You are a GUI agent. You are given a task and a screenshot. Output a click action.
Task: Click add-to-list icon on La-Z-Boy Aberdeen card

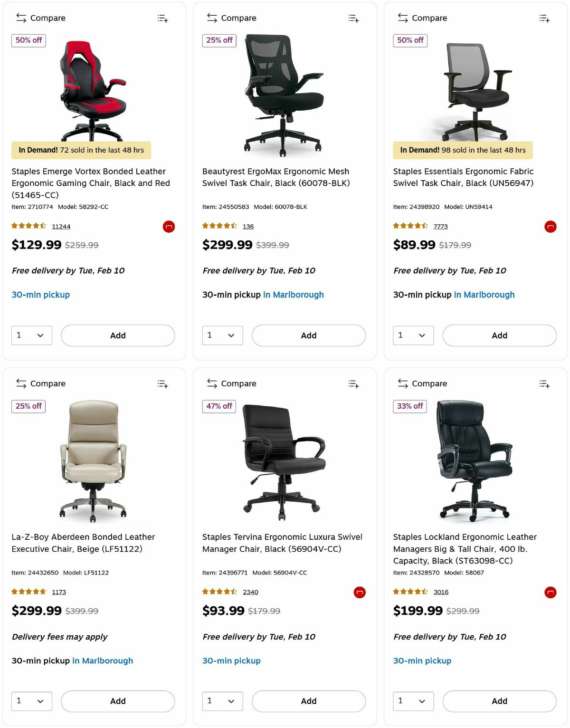point(163,384)
